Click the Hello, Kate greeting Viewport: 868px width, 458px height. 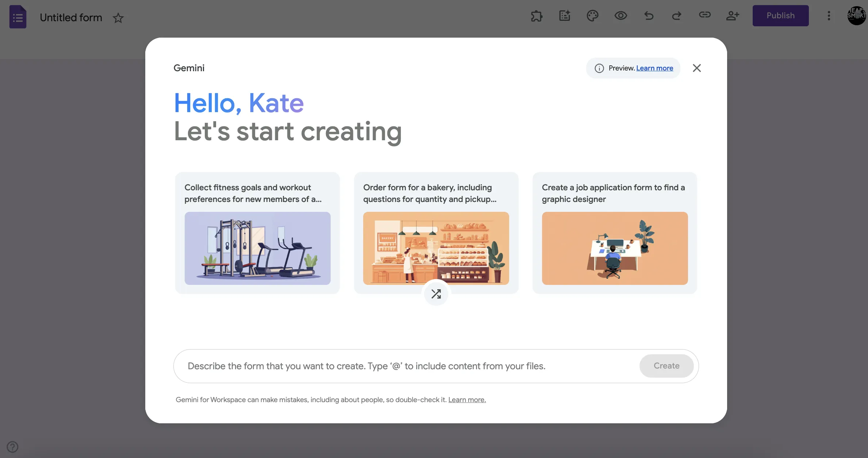point(239,103)
